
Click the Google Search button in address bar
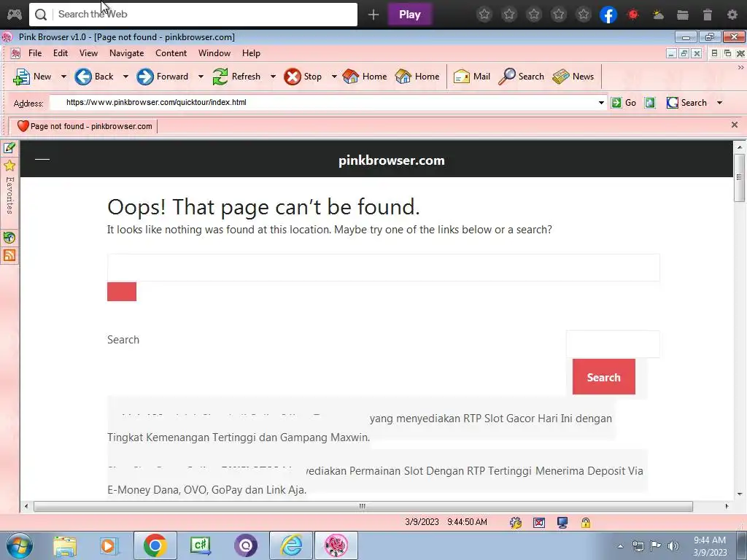point(686,102)
